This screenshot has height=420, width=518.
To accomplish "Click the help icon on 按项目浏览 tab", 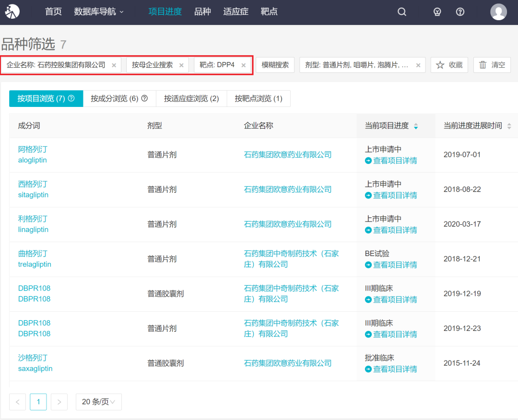I will 71,98.
